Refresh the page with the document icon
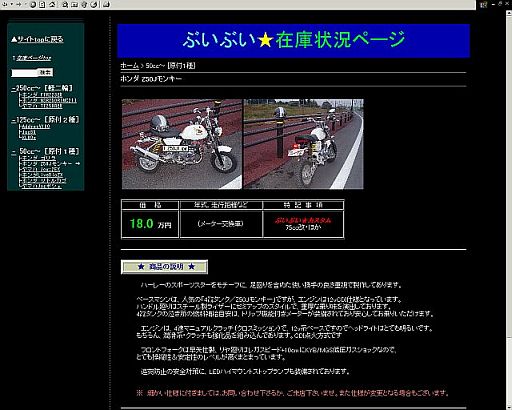 tap(42, 4)
